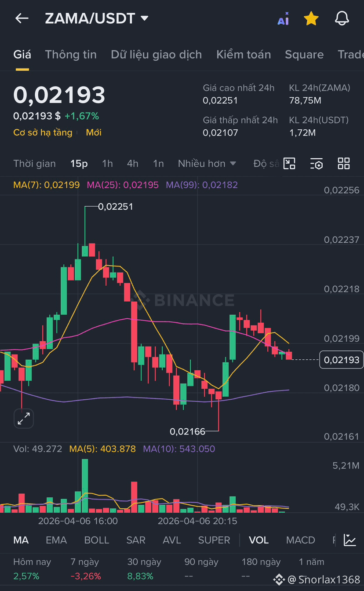Image resolution: width=364 pixels, height=591 pixels.
Task: Toggle the BOLL indicator
Action: pyautogui.click(x=96, y=540)
